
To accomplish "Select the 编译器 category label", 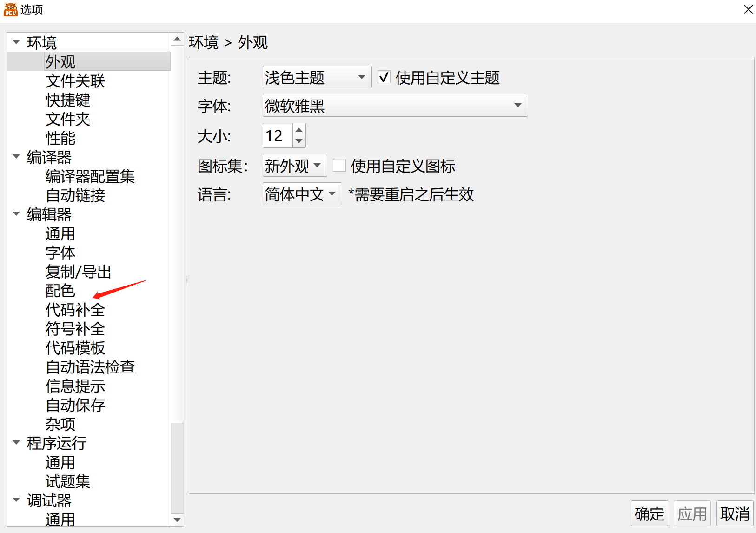I will pyautogui.click(x=49, y=157).
